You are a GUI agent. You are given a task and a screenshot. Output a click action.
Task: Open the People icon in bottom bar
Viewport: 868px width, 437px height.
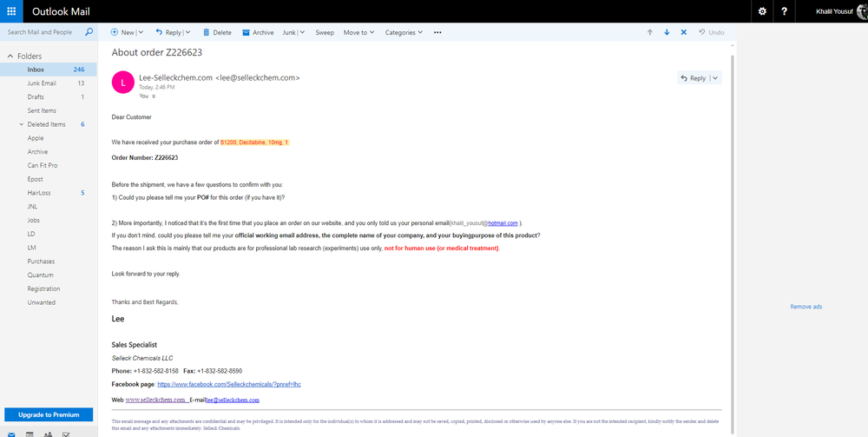pyautogui.click(x=48, y=433)
